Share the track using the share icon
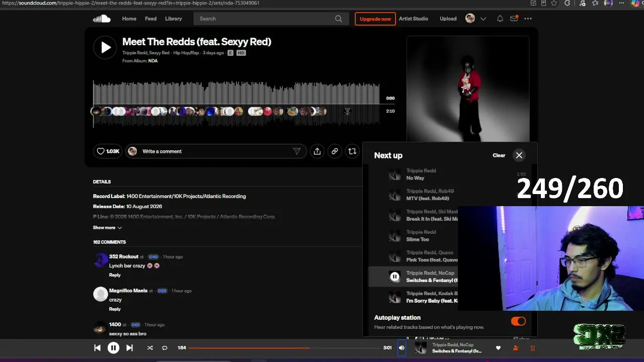 317,151
